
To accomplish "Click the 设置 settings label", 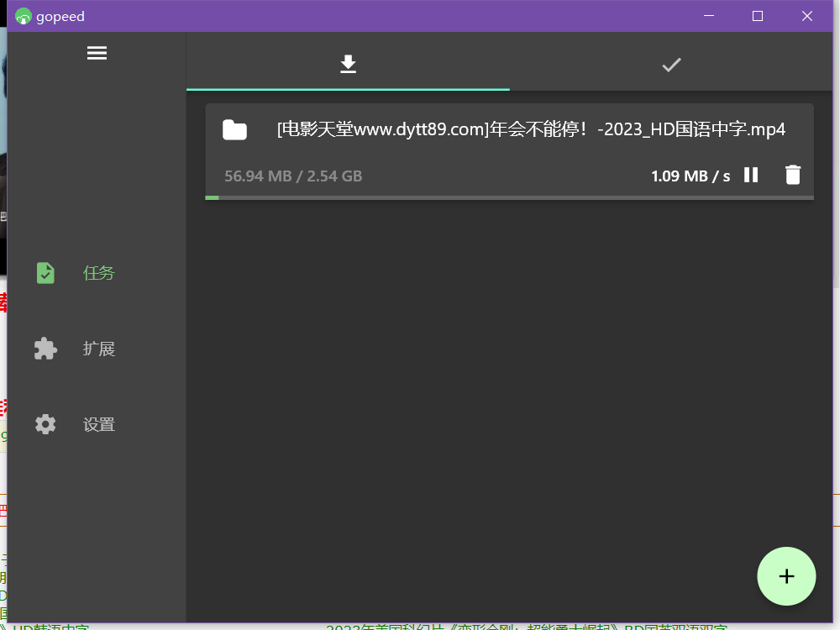I will coord(98,423).
